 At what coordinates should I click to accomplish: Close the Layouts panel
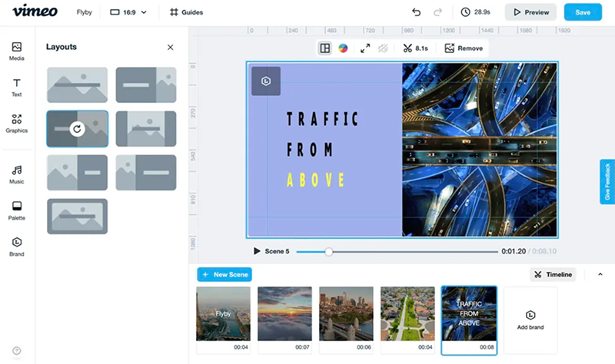[x=171, y=47]
